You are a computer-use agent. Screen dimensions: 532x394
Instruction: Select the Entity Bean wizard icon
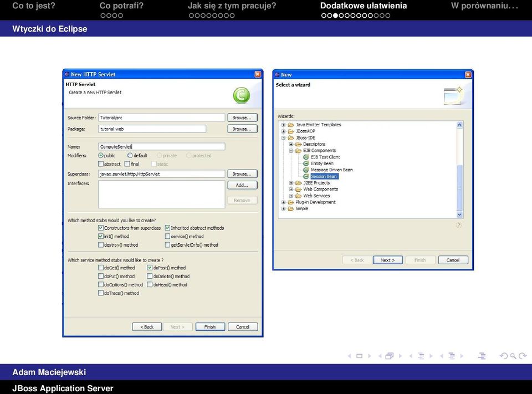[x=306, y=163]
